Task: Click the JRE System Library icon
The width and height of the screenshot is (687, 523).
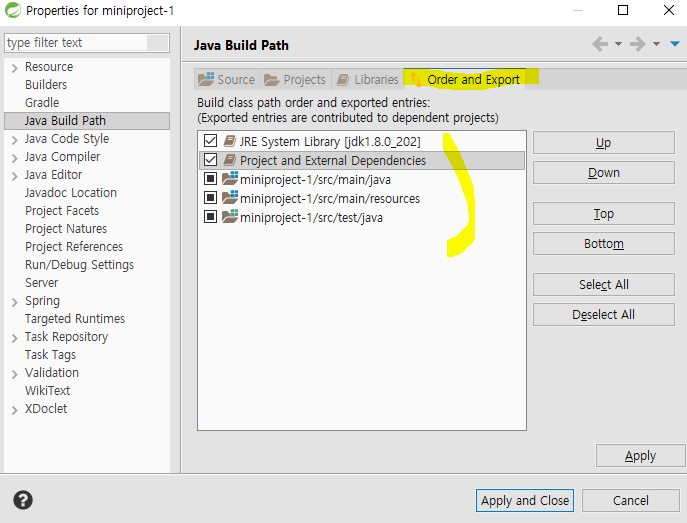Action: click(x=230, y=141)
